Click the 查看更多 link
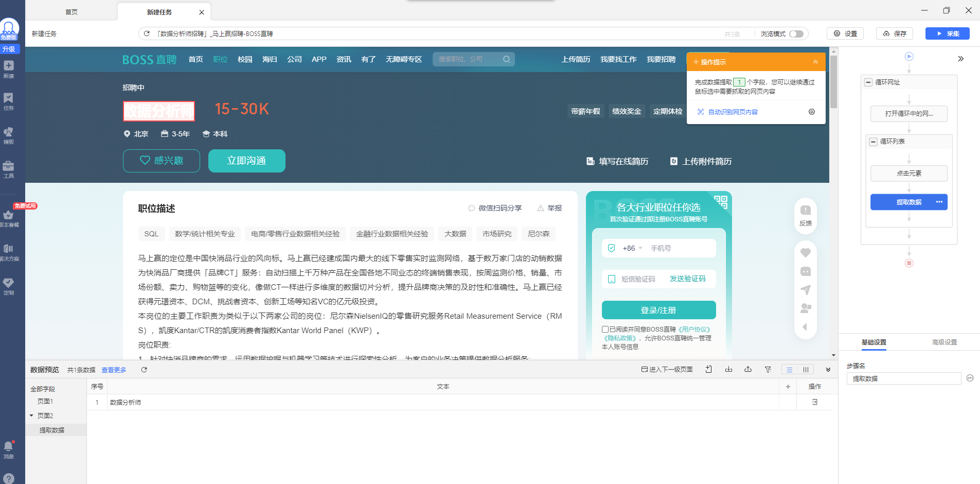The width and height of the screenshot is (980, 484). (114, 370)
